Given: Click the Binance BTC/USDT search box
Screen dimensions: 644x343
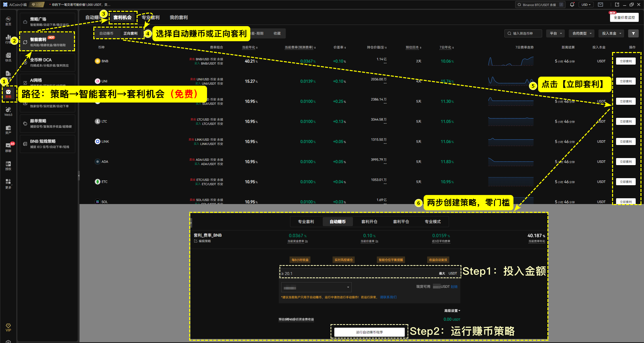Looking at the screenshot, I should click(540, 5).
